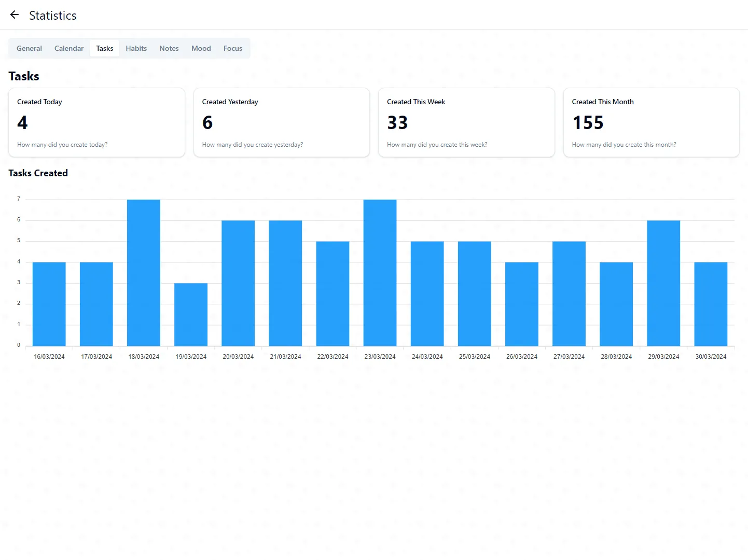Click the bar for 18/03/2024
Screen dimensions: 748x560
coord(144,273)
